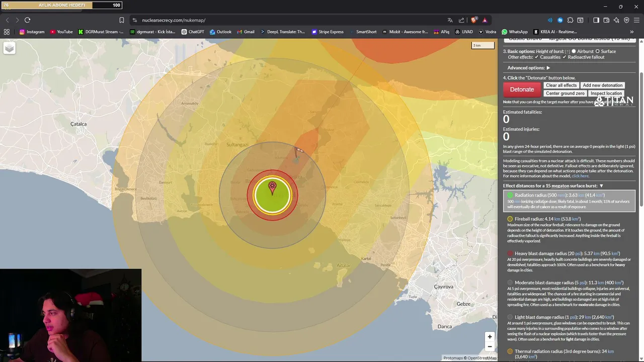Open the WhatsApp bookmark
This screenshot has width=644, height=362.
click(514, 32)
